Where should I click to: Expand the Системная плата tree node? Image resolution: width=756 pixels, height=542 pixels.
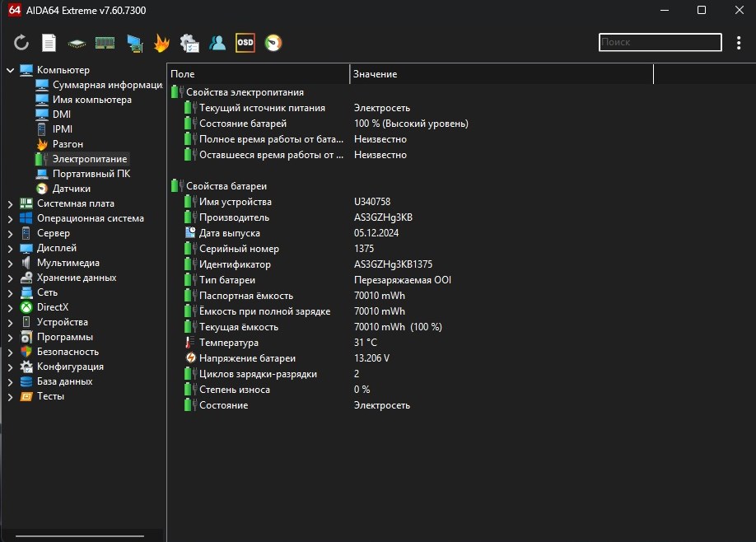(x=11, y=203)
